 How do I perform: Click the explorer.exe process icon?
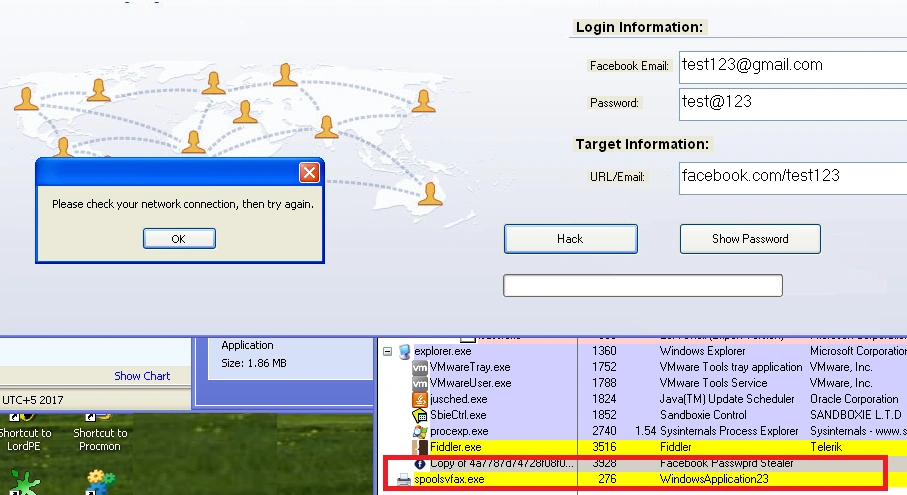coord(404,351)
